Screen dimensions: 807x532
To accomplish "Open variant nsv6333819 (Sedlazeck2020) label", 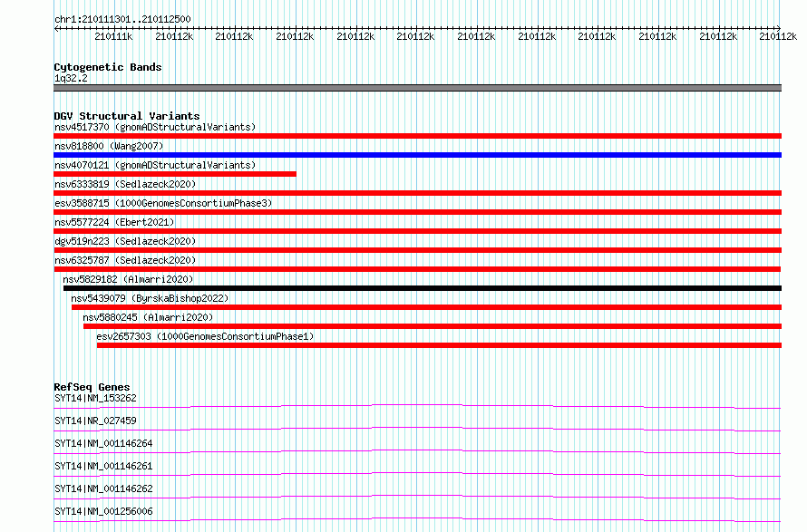I will 125,184.
